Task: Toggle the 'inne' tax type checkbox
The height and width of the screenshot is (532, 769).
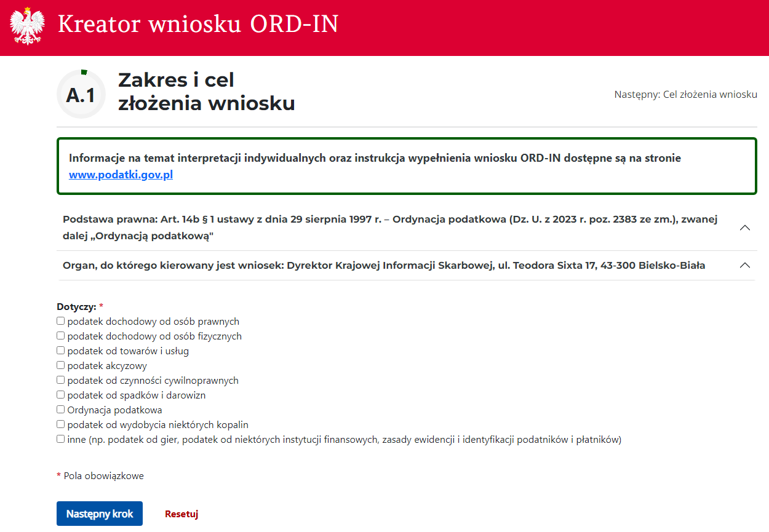Action: (60, 439)
